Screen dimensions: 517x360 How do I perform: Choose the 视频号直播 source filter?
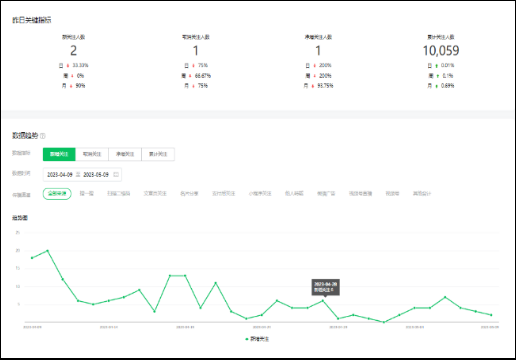pos(360,193)
